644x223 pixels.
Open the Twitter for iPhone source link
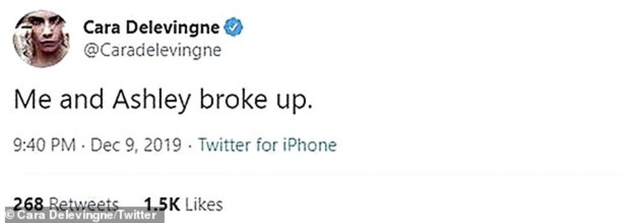point(267,145)
